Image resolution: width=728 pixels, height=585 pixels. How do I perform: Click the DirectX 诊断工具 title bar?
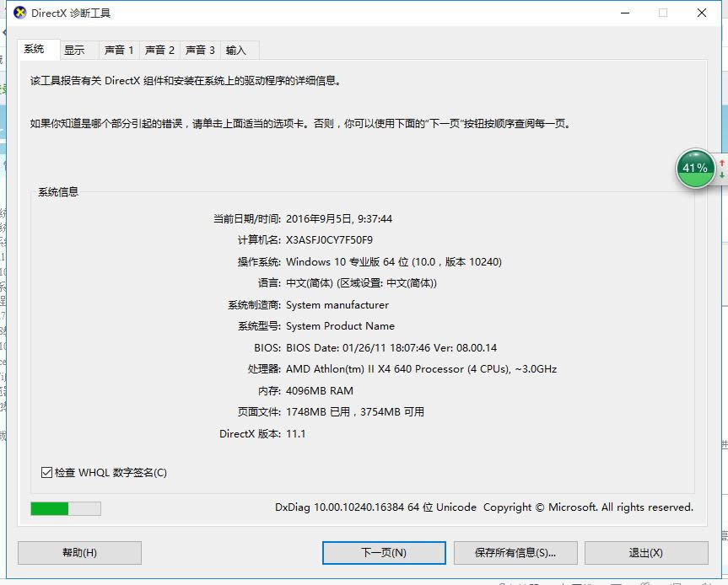coord(337,13)
